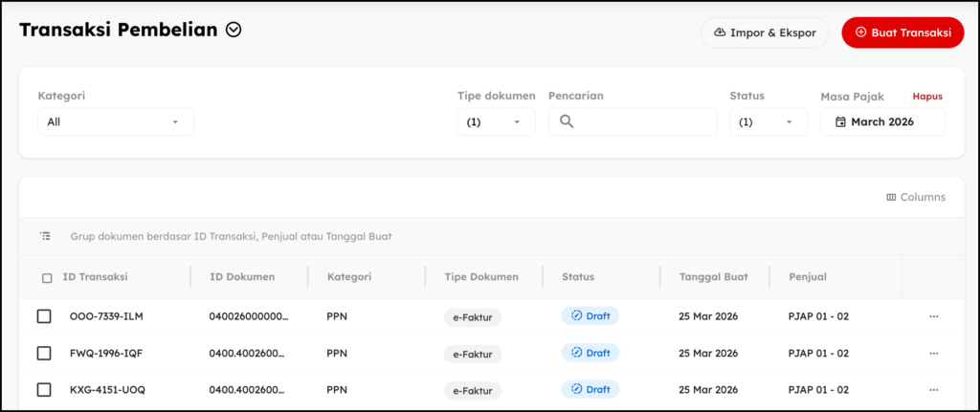980x412 pixels.
Task: Click the Draft status badge in first row
Action: pyautogui.click(x=590, y=316)
